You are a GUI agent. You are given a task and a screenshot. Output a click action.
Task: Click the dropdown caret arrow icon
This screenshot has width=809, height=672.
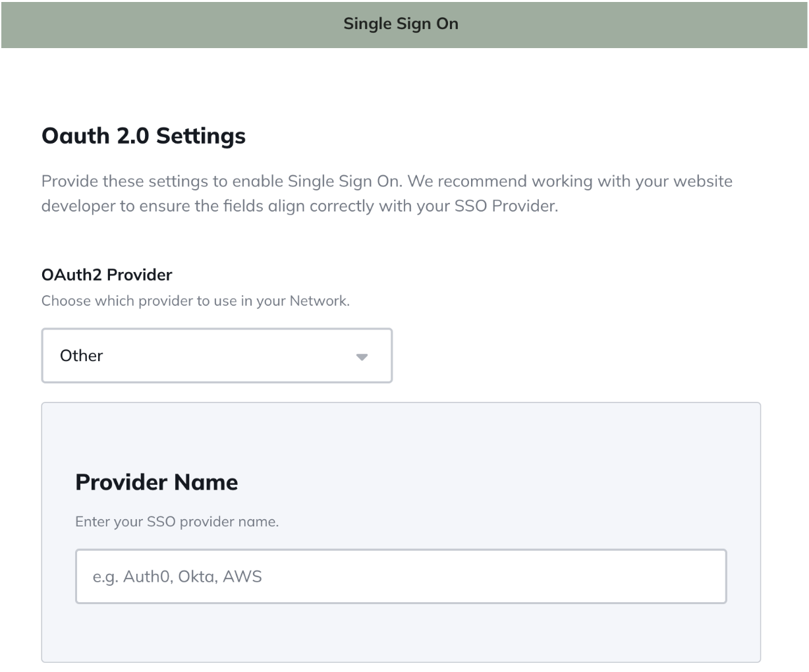click(x=362, y=357)
